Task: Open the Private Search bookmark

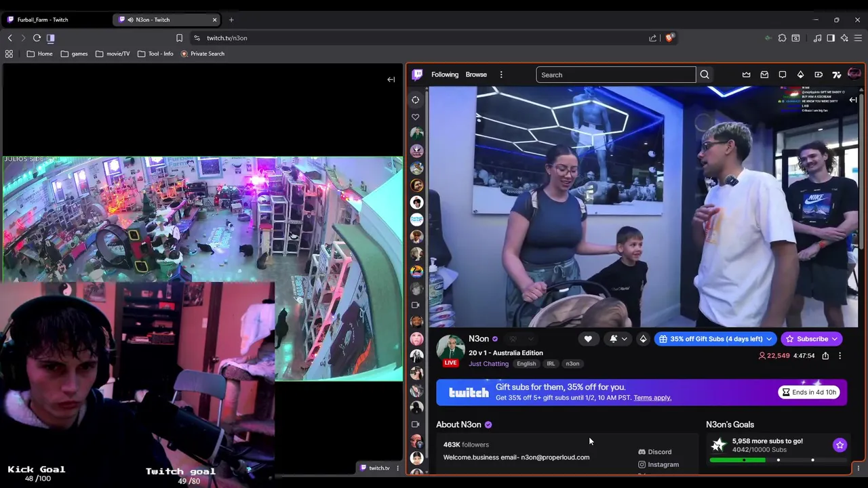Action: pyautogui.click(x=202, y=54)
